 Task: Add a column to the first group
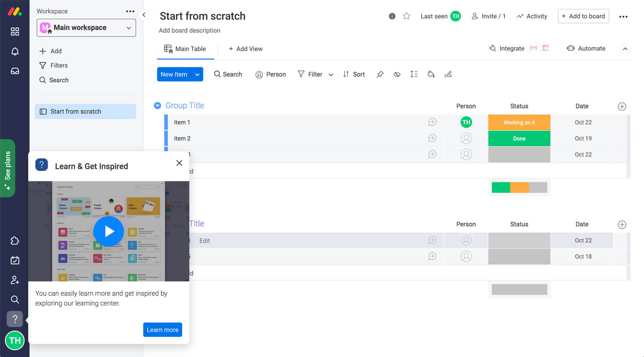coord(622,106)
